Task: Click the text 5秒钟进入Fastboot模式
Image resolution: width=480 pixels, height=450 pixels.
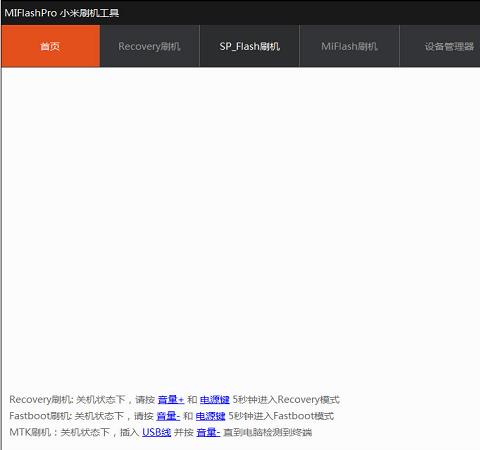Action: 281,416
